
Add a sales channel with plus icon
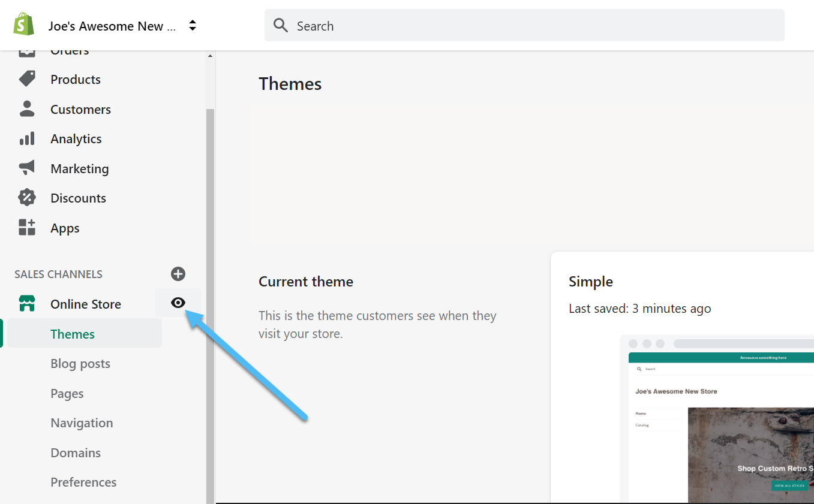178,274
